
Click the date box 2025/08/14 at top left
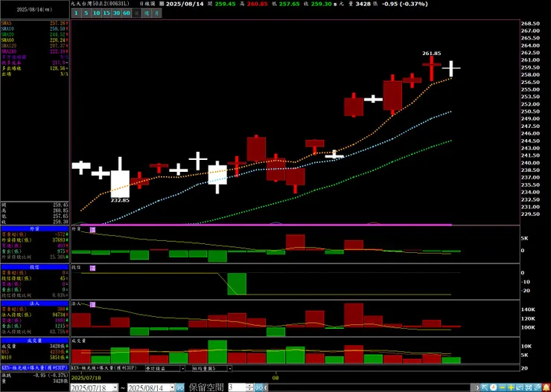point(34,10)
